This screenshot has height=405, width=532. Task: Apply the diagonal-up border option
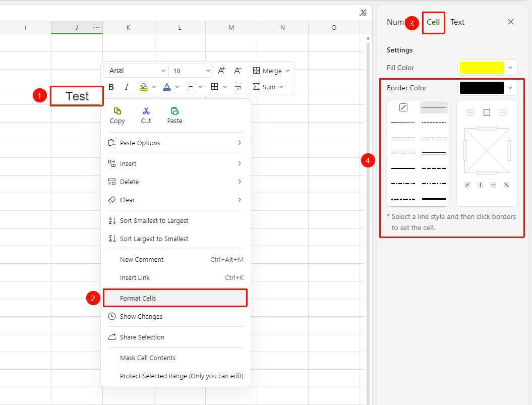pyautogui.click(x=467, y=185)
